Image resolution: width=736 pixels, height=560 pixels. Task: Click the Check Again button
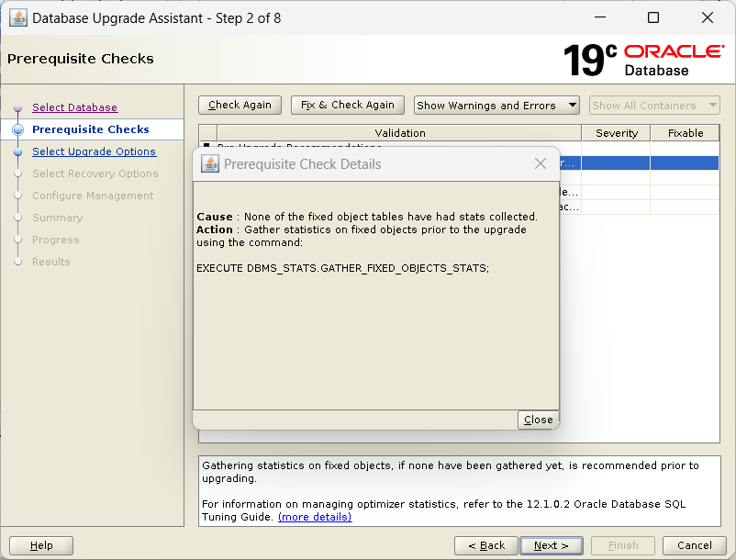[x=240, y=105]
